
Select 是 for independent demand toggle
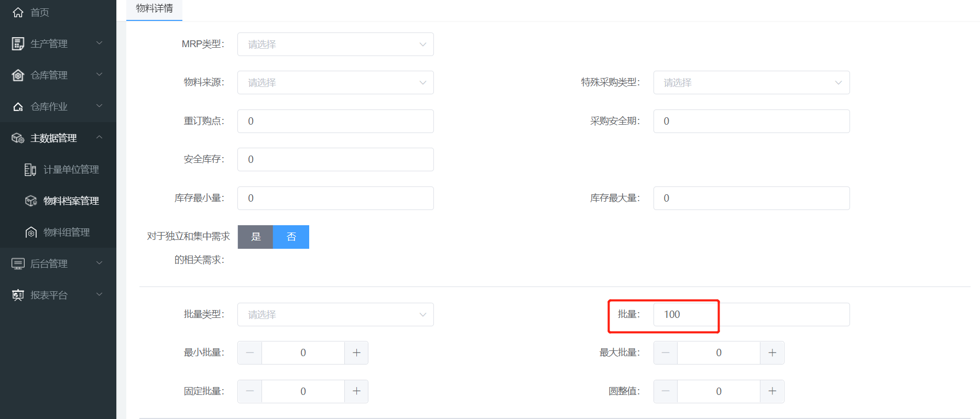[256, 237]
